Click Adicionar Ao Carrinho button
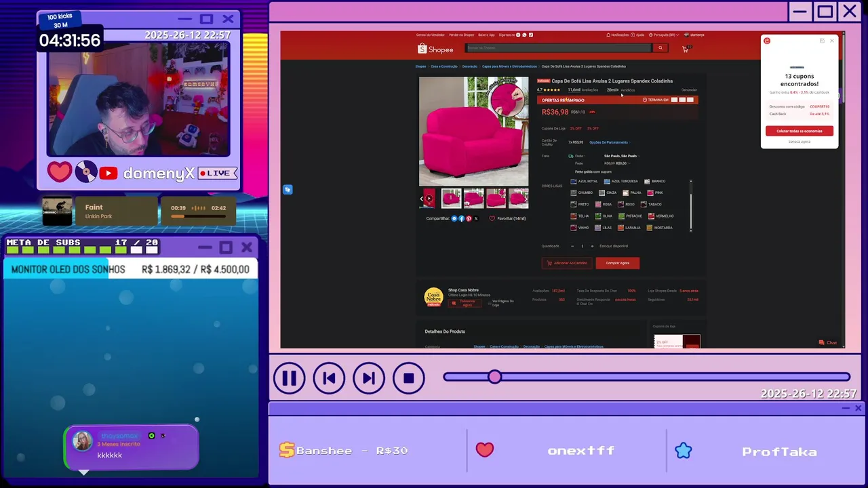This screenshot has height=488, width=868. tap(567, 263)
